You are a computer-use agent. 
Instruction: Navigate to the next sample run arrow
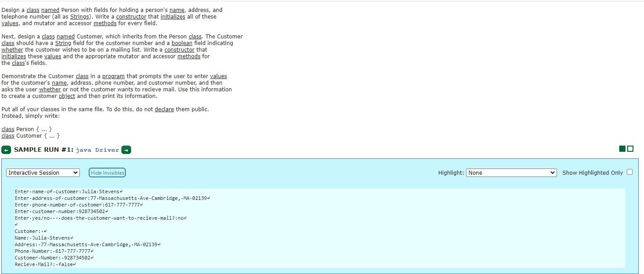pos(126,150)
